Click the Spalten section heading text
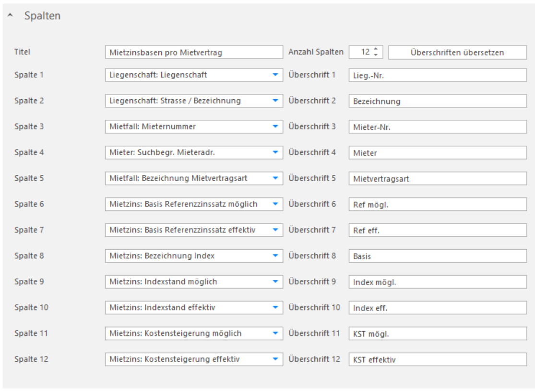The image size is (535, 392). pos(42,16)
